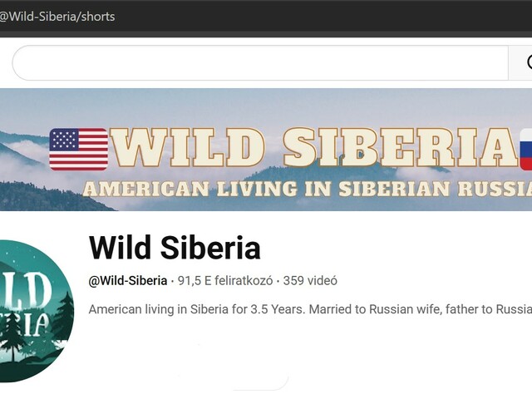532x399 pixels.
Task: Click the word SIBERIA in channel banner
Action: (401, 148)
